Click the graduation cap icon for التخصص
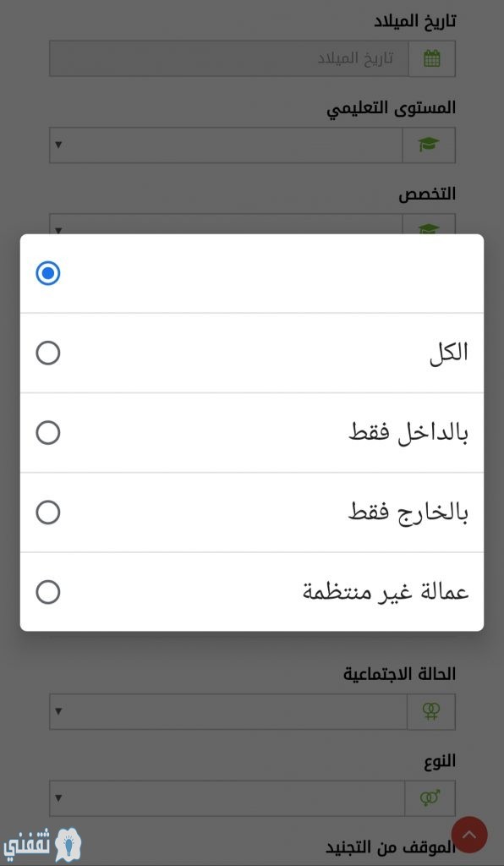Screen dimensions: 504x866 pyautogui.click(x=429, y=227)
